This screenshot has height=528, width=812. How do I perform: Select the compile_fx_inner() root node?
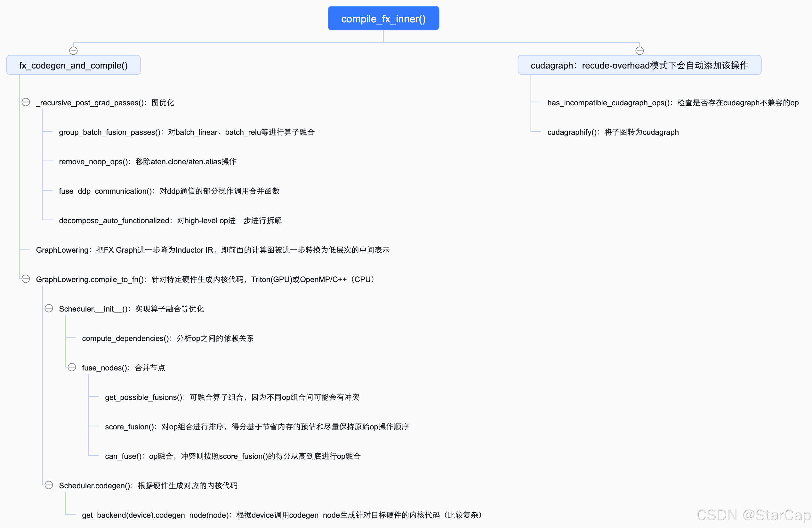(x=383, y=19)
